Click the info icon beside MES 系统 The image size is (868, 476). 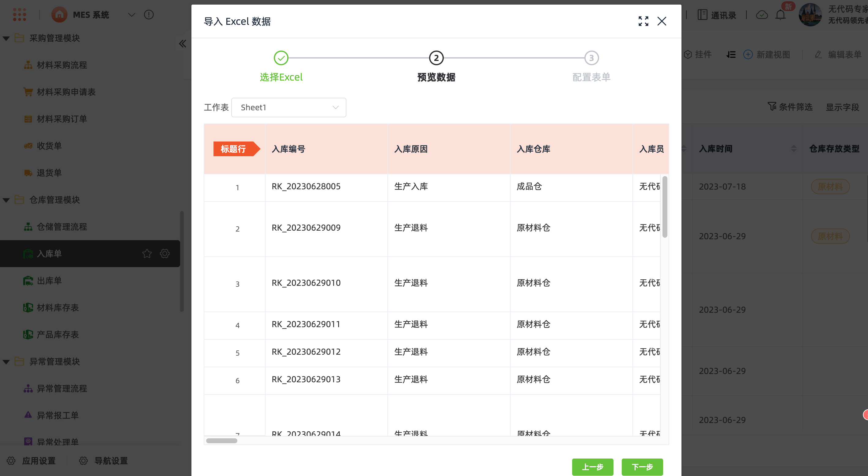[x=149, y=14]
